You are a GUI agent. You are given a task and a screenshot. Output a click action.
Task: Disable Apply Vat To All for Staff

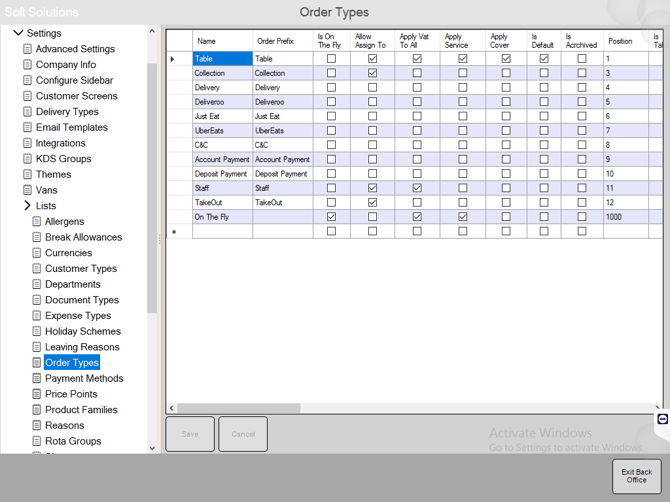(417, 188)
